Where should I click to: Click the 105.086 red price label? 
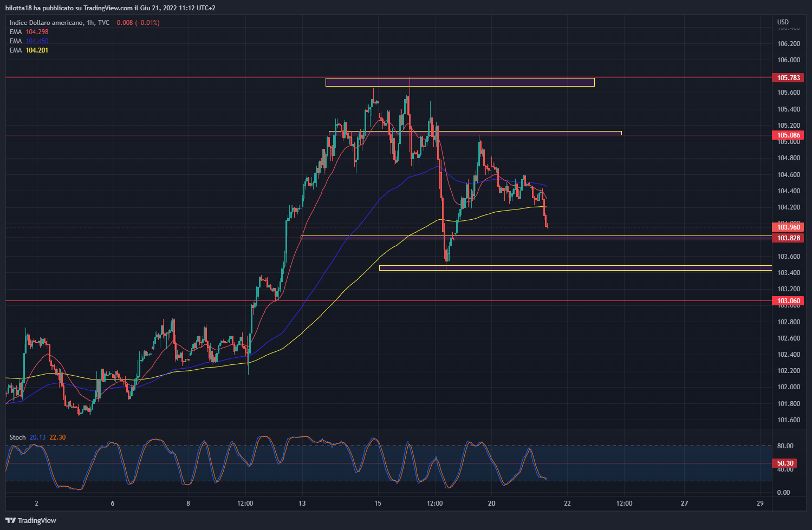[x=788, y=135]
